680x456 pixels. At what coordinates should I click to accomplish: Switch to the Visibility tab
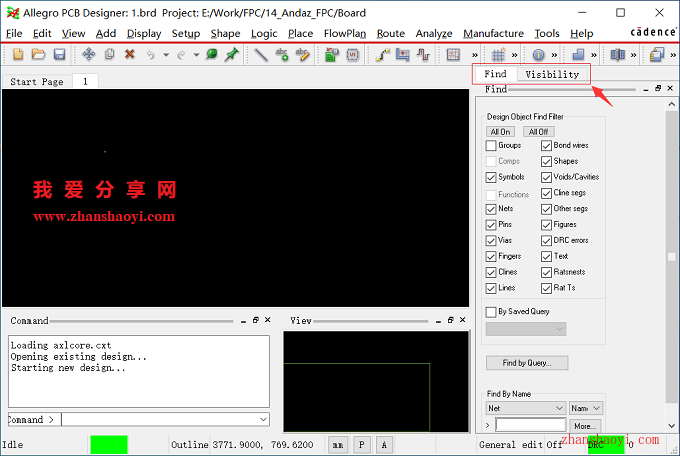point(552,74)
